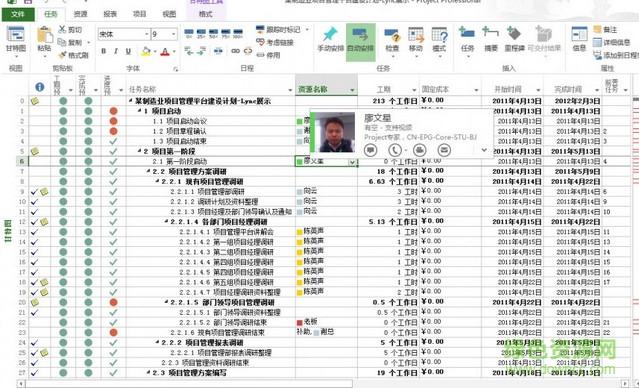Open the 开始时间 column filter arrow

(x=538, y=90)
